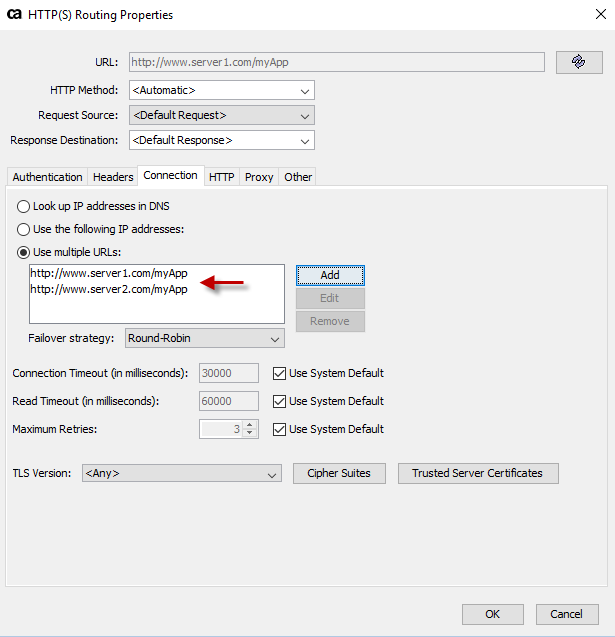Open Trusted Server Certificates
615x637 pixels.
click(478, 473)
